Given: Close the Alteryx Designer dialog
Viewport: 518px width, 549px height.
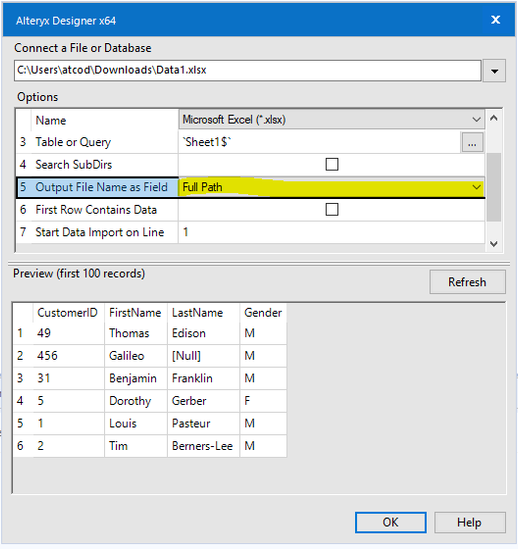Looking at the screenshot, I should pyautogui.click(x=495, y=20).
